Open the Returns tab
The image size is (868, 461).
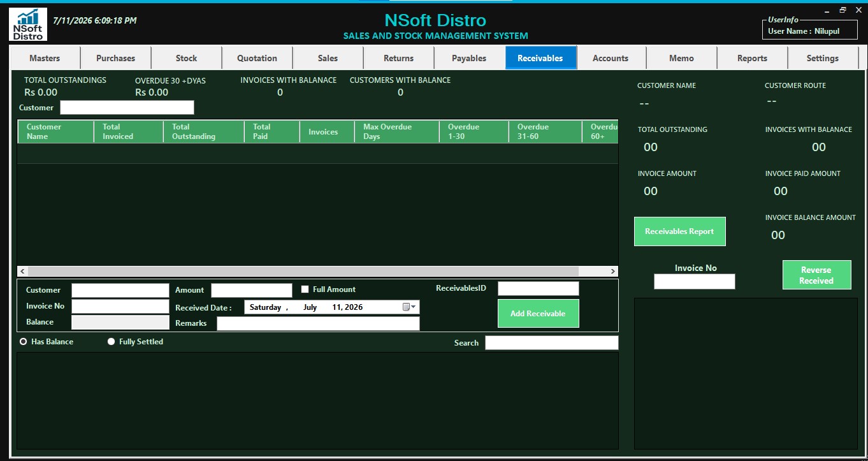point(398,58)
